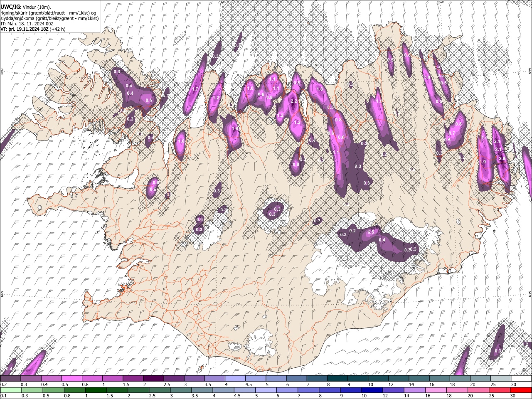
Task: Click the rain legend swatch between 20 and 25
Action: [x=478, y=390]
